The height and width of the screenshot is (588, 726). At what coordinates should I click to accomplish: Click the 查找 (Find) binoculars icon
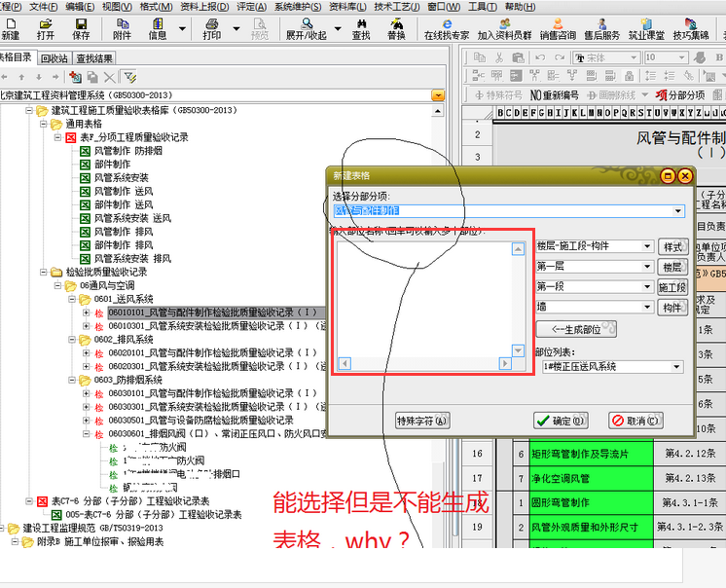pyautogui.click(x=361, y=28)
